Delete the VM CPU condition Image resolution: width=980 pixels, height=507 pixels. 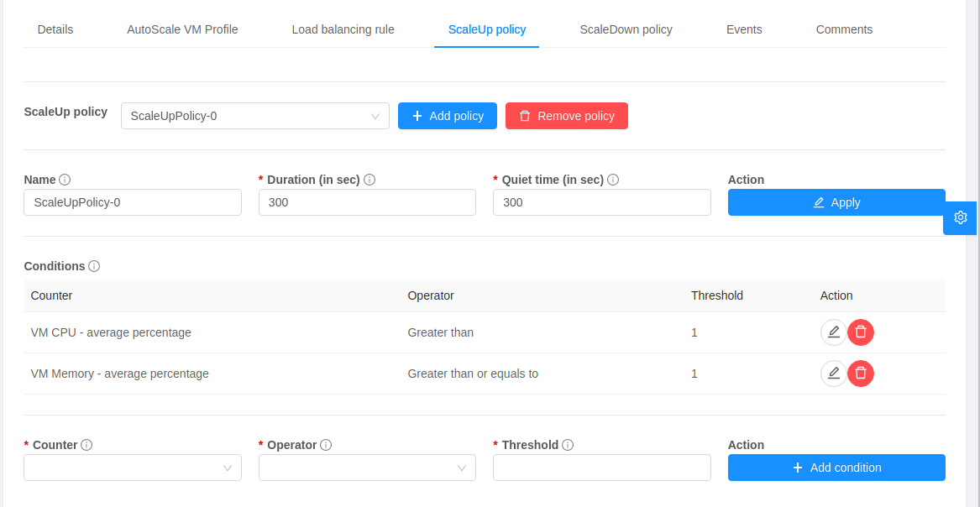(861, 332)
